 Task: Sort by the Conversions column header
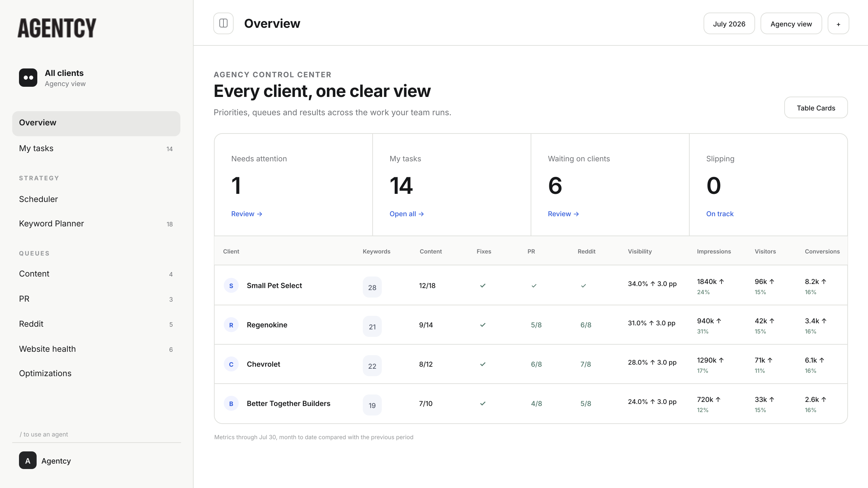(822, 251)
